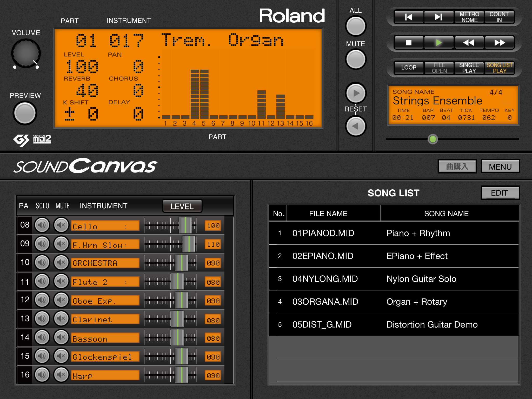Toggle the METRONOME button

point(469,17)
